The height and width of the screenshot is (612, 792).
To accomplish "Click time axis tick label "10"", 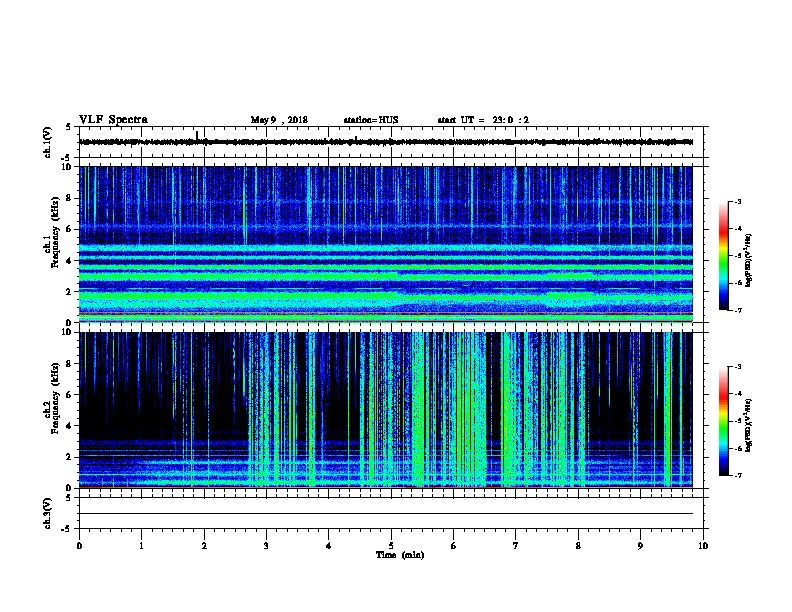I will click(703, 546).
